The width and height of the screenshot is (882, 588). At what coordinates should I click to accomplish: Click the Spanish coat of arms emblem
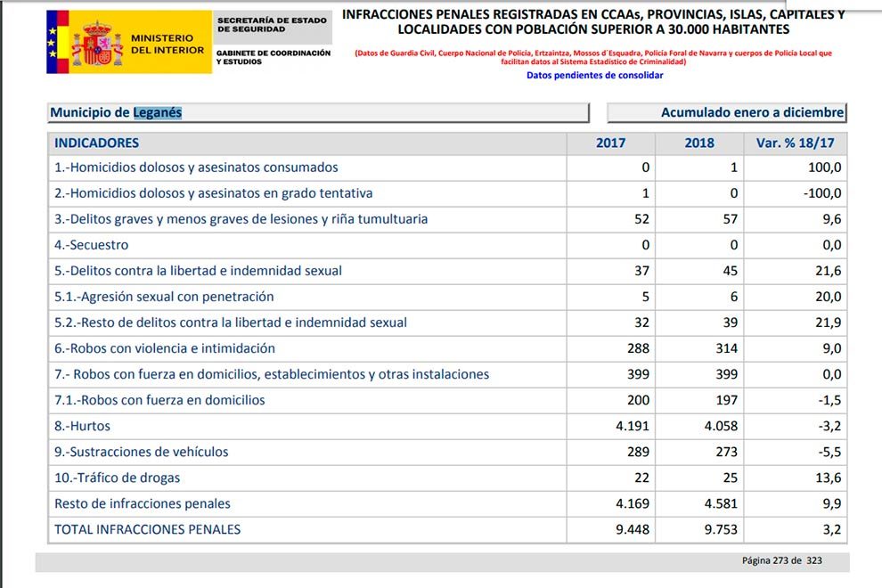tap(97, 42)
